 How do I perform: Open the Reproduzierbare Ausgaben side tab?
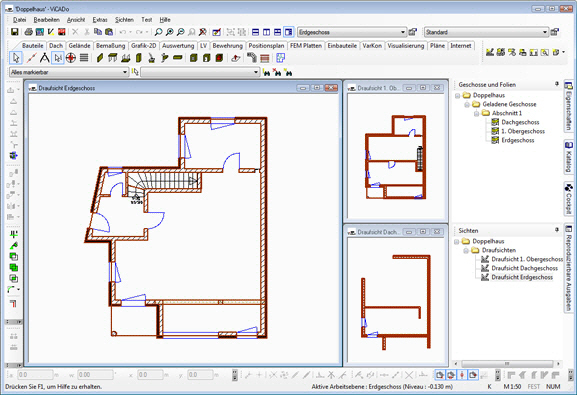click(x=569, y=269)
